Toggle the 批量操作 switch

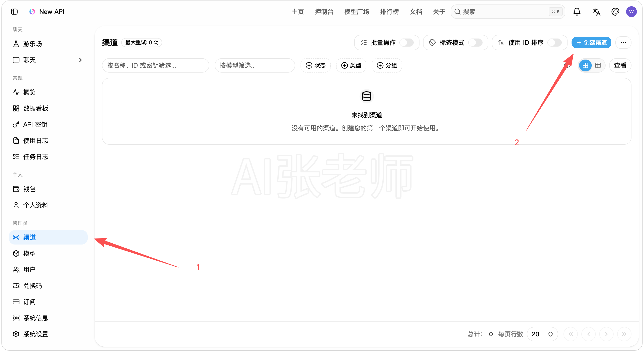point(406,43)
